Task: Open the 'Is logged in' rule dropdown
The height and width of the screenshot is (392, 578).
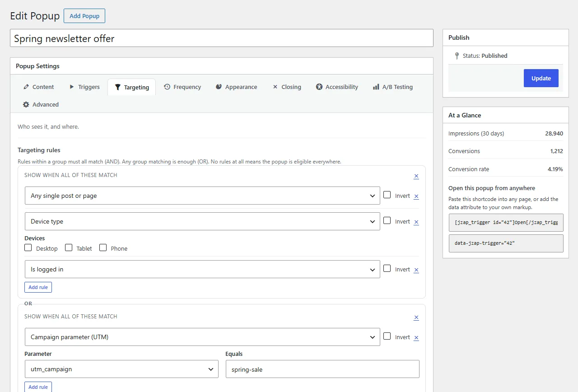Action: (x=202, y=269)
